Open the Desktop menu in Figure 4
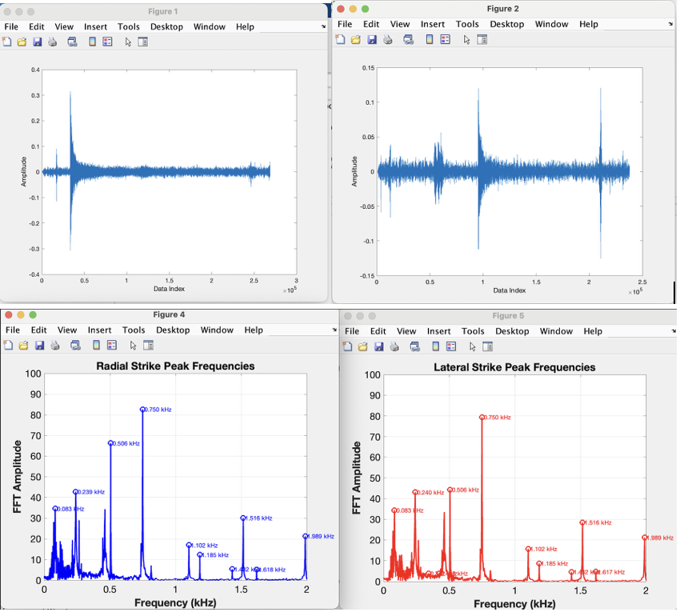 tap(173, 330)
